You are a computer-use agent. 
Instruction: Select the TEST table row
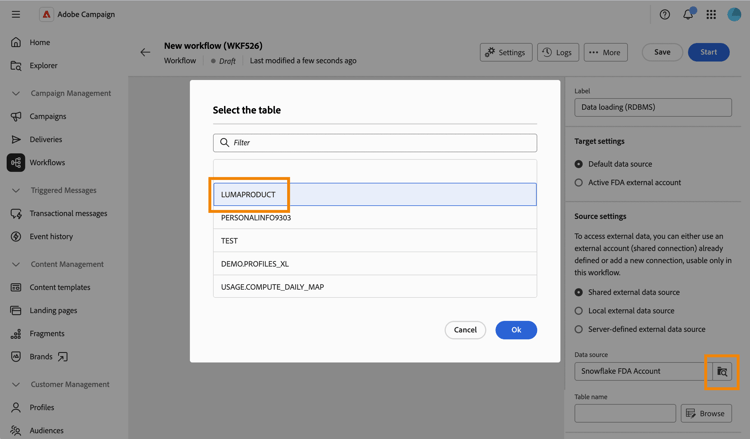click(x=375, y=241)
